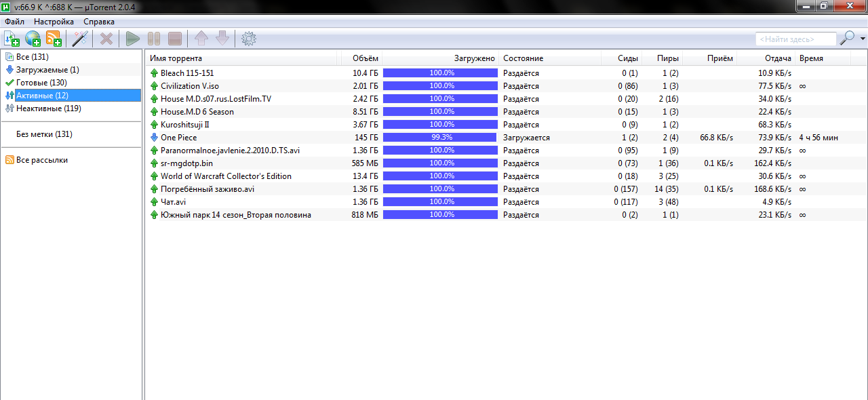Click the Add Torrent toolbar icon

(12, 39)
